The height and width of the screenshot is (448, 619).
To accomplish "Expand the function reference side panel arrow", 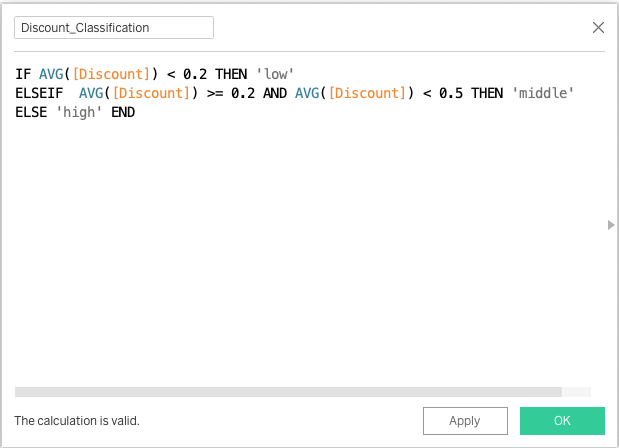I will point(611,225).
